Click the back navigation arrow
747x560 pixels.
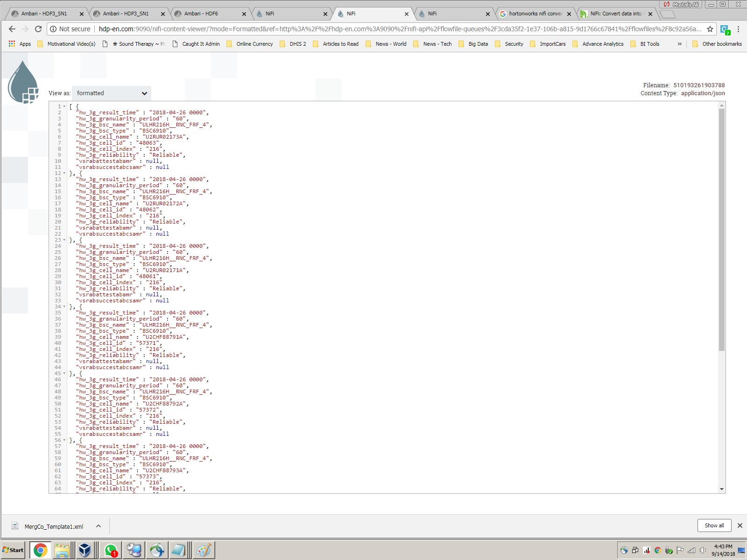pyautogui.click(x=12, y=28)
